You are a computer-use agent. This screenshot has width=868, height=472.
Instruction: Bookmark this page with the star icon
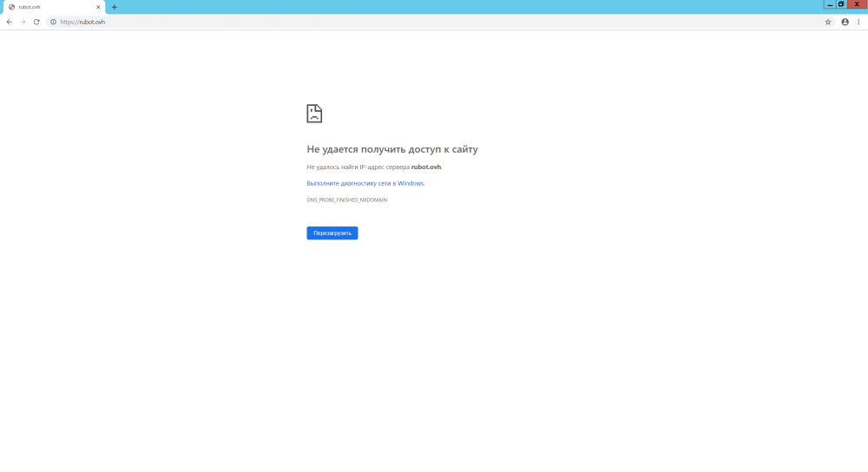[x=828, y=22]
